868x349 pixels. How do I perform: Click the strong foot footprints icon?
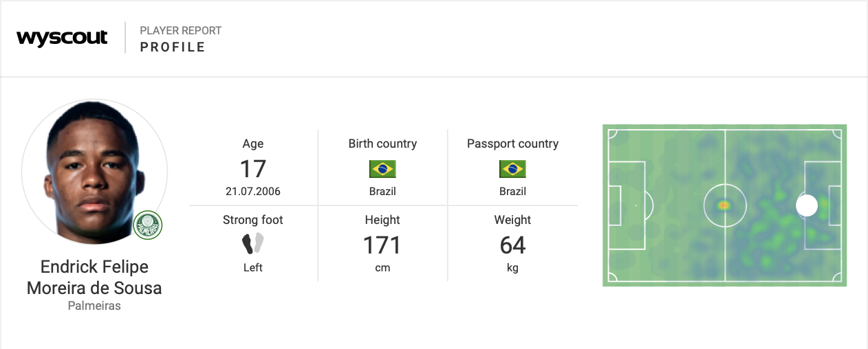click(x=253, y=243)
